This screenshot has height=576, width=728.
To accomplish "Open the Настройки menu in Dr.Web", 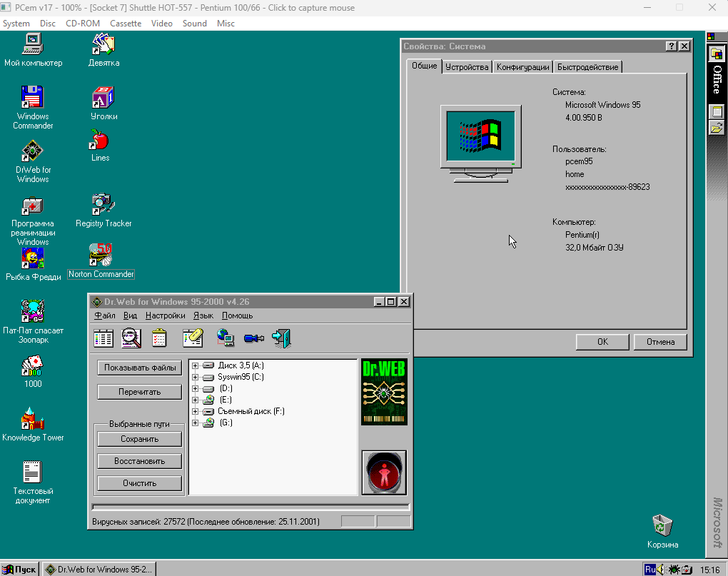I will point(165,315).
